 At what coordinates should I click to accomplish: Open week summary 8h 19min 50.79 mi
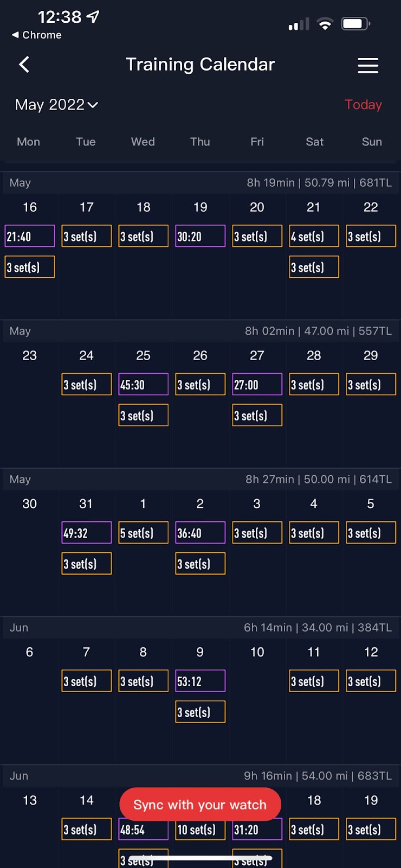pyautogui.click(x=319, y=183)
